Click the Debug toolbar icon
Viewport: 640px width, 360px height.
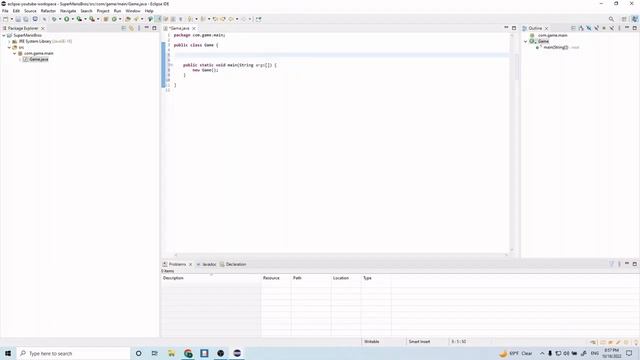pyautogui.click(x=54, y=19)
